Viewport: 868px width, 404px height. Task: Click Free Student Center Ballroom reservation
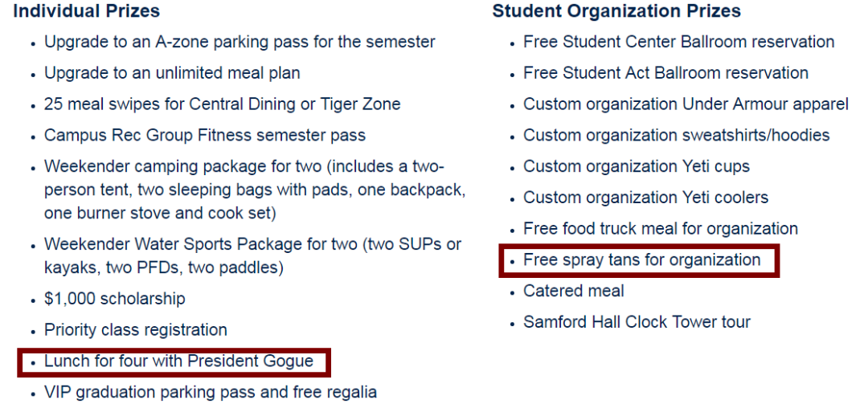(x=679, y=42)
